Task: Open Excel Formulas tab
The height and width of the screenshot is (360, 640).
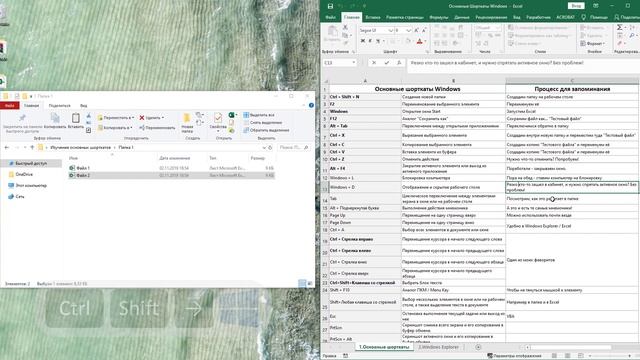Action: 439,17
